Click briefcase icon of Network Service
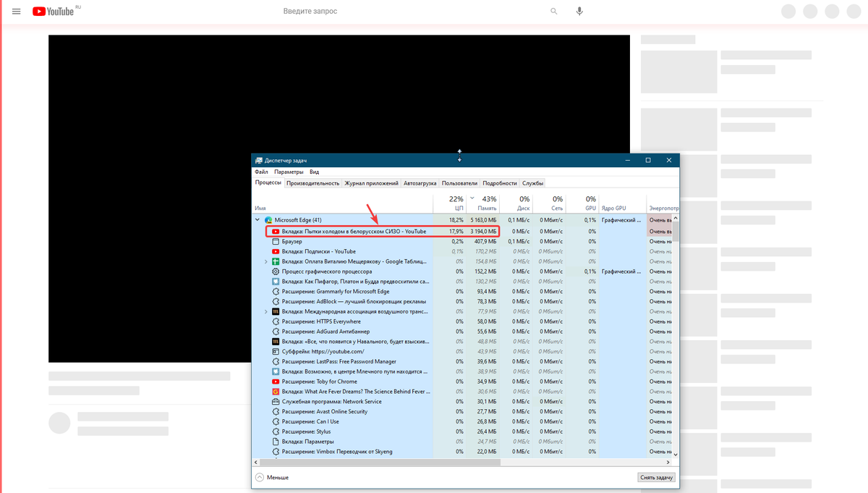 pos(276,402)
